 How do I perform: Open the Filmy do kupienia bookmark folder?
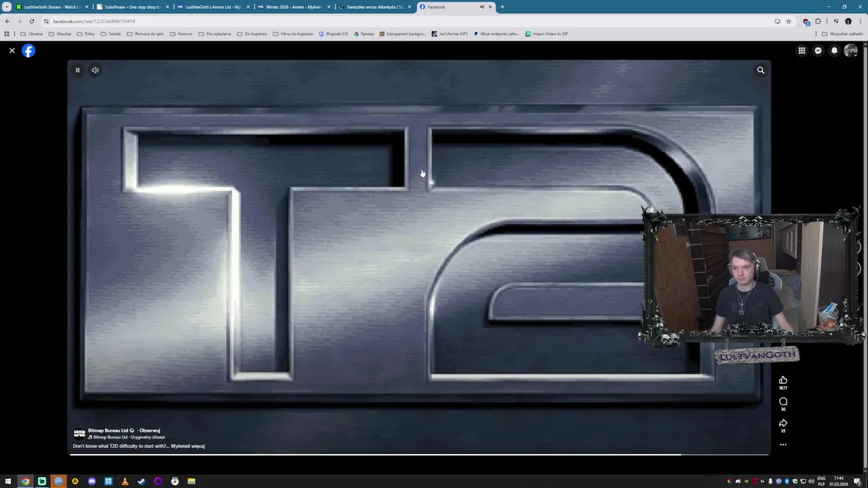tap(293, 34)
